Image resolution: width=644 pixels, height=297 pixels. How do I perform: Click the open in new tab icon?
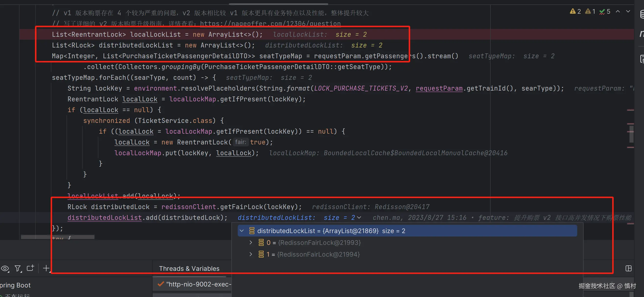click(x=31, y=268)
